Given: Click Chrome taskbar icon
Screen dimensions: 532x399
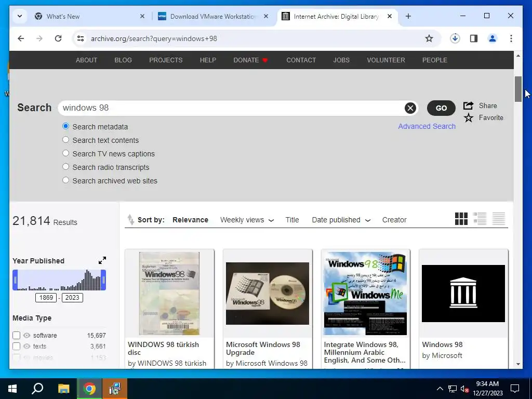Looking at the screenshot, I should 89,389.
